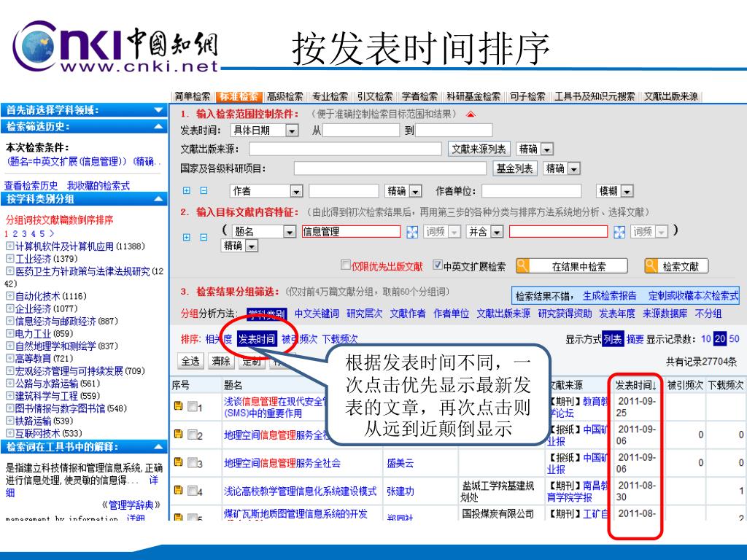Remove content feature row with minus icon

204,237
